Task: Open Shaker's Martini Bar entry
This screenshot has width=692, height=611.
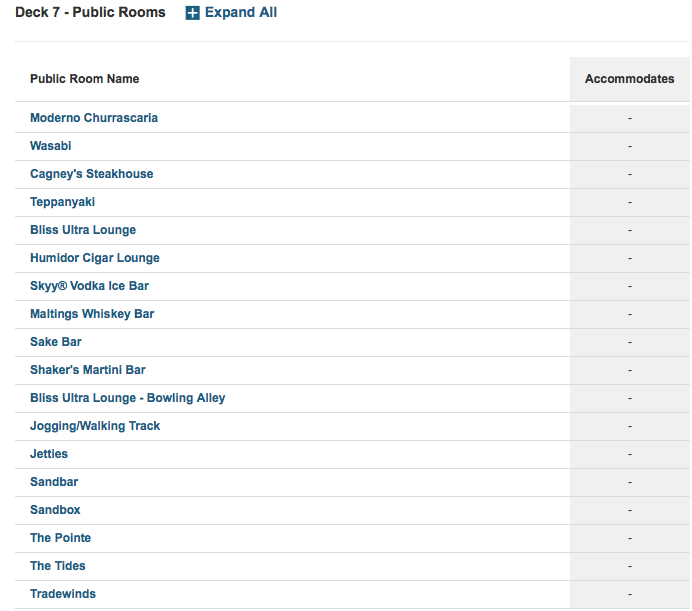Action: (x=88, y=370)
